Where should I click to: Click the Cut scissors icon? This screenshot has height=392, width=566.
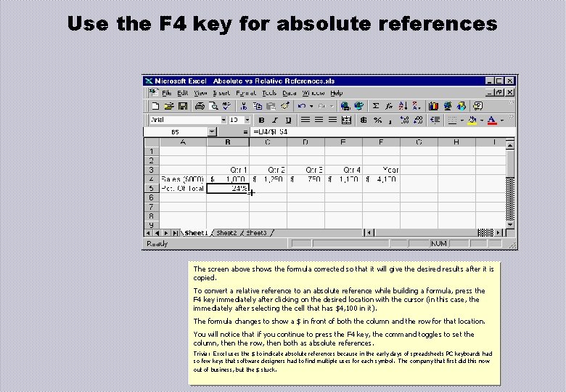pyautogui.click(x=244, y=106)
